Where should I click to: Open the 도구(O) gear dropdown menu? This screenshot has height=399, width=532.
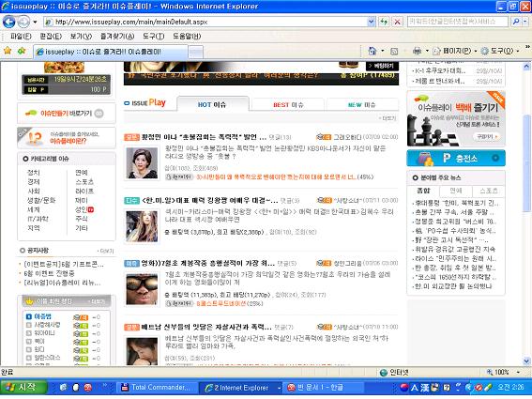[500, 51]
